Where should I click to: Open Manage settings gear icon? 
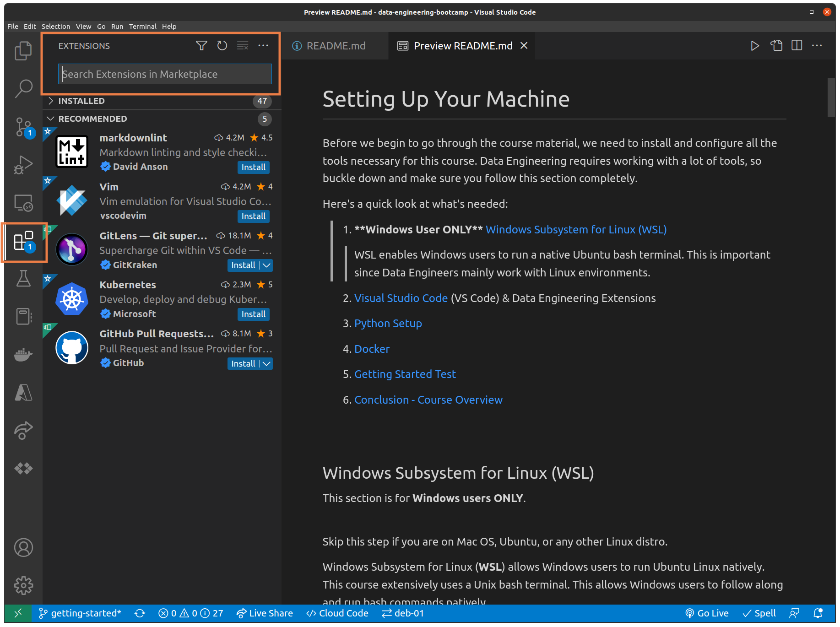[23, 585]
